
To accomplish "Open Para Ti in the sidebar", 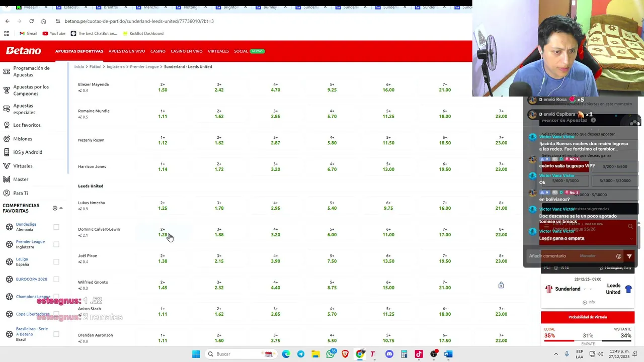I will pyautogui.click(x=21, y=193).
